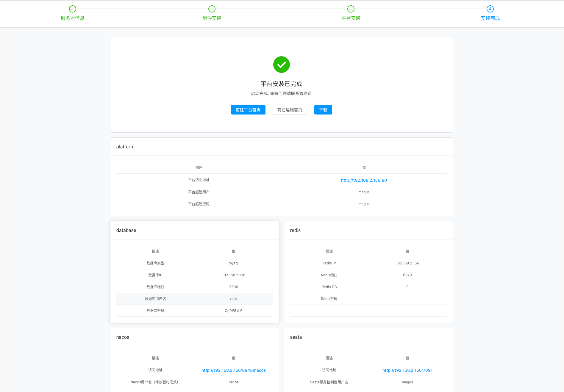Select the 组件安装 step label
Viewport: 564px width, 392px height.
coord(212,18)
